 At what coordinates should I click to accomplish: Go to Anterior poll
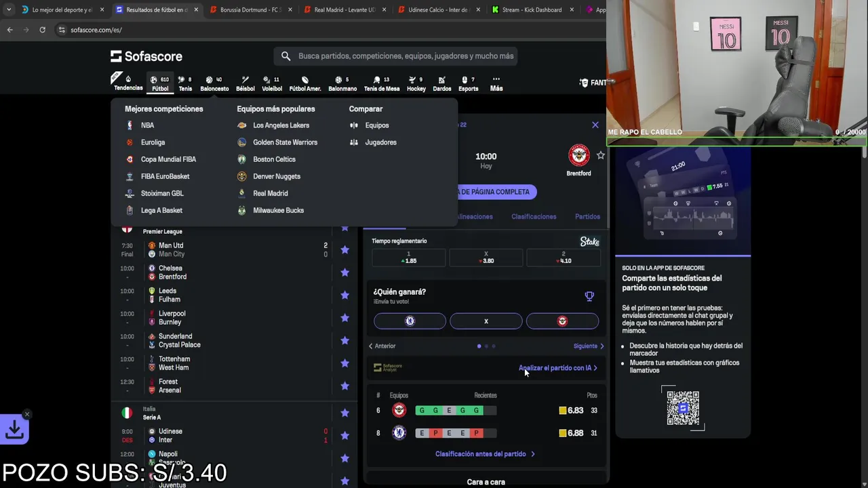tap(382, 346)
